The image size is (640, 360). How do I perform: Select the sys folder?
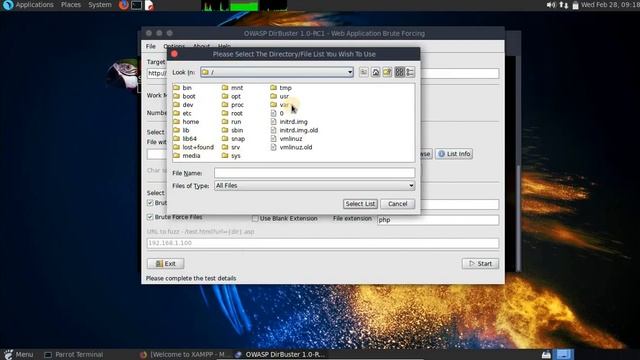(x=231, y=156)
